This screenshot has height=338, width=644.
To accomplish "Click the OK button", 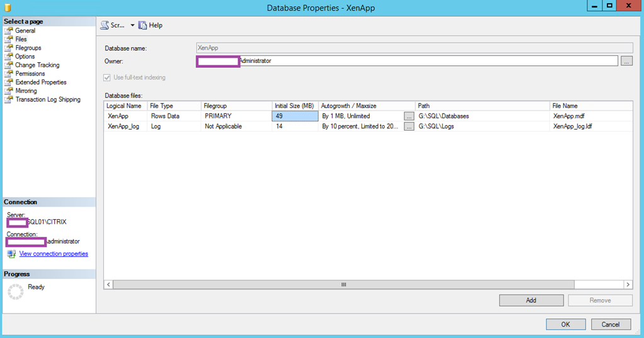I will coord(565,324).
